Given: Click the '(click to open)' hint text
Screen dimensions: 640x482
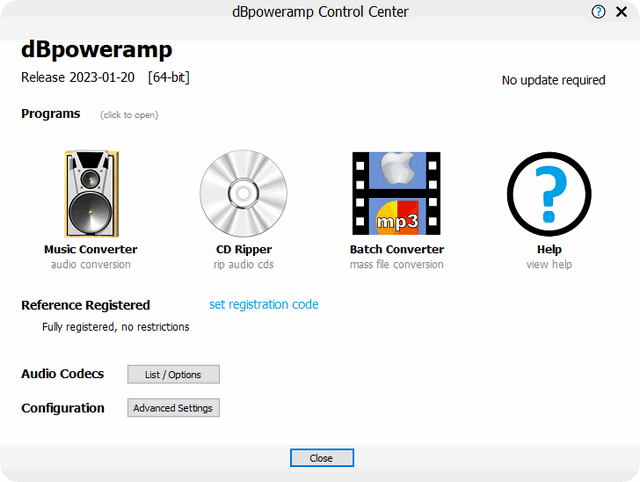Looking at the screenshot, I should (x=129, y=115).
